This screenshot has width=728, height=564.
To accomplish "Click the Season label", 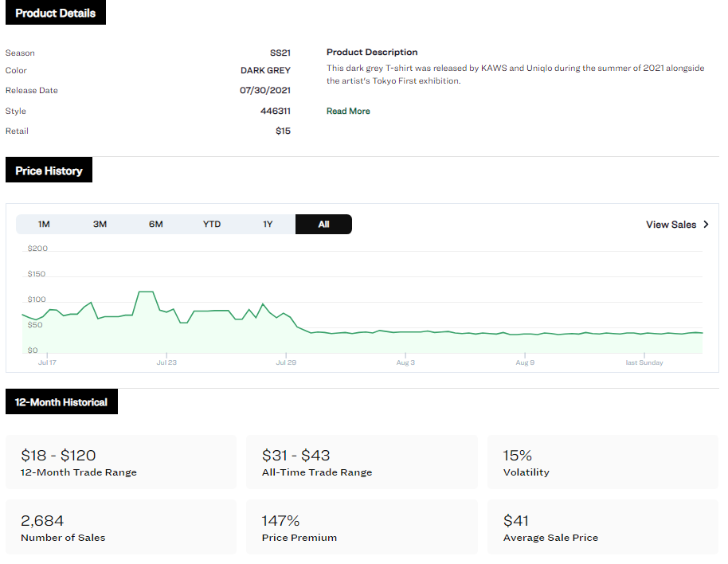I will pyautogui.click(x=20, y=53).
